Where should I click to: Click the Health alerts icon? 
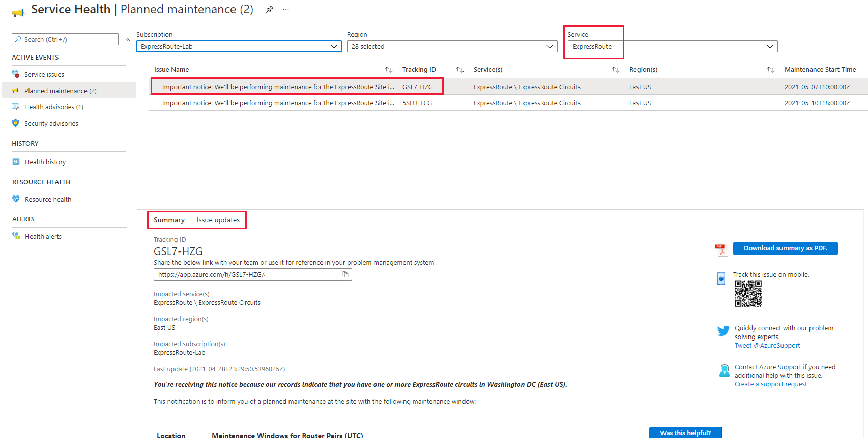[16, 236]
